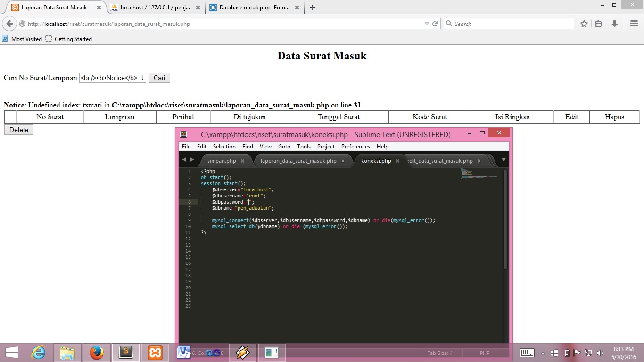
Task: Open Windows Start button
Action: coord(12,353)
